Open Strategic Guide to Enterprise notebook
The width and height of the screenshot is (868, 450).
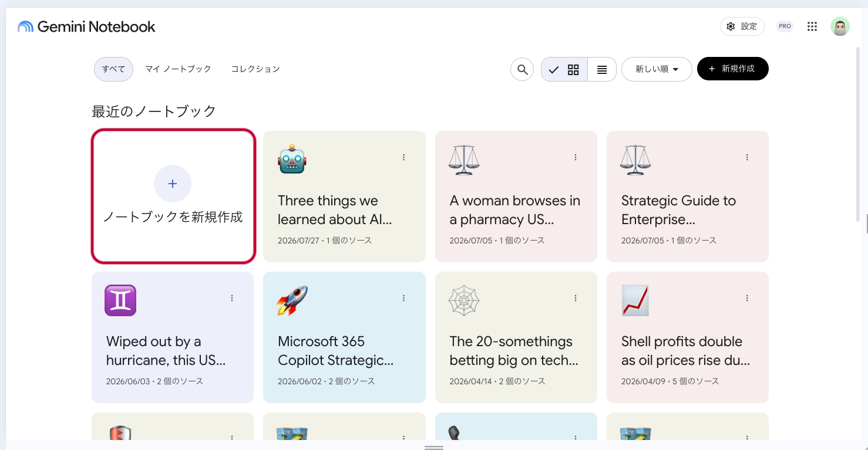point(687,197)
